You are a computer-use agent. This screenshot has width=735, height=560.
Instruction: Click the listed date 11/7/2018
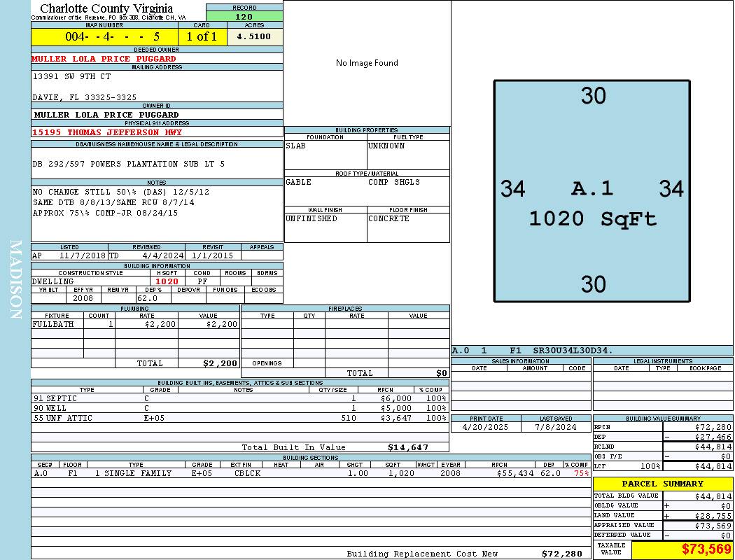point(83,256)
